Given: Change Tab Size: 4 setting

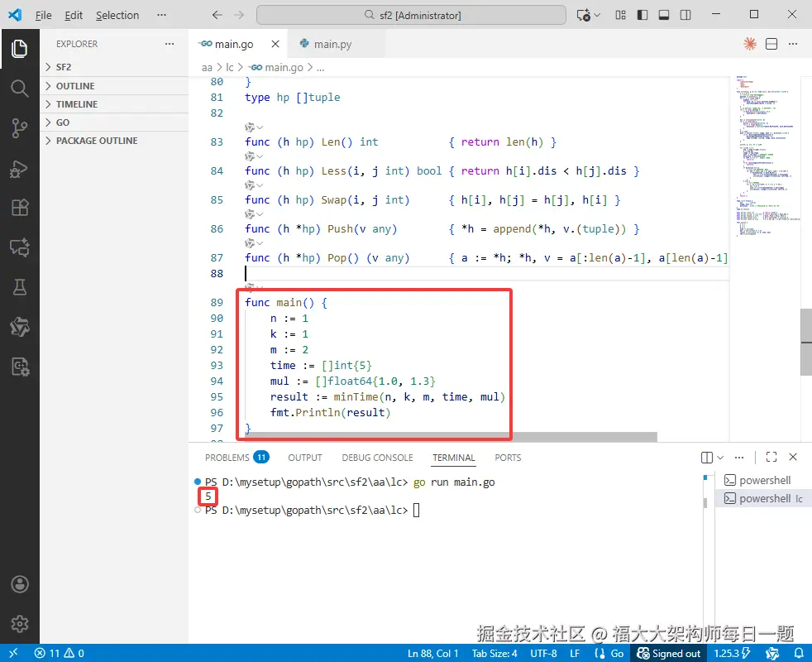Looking at the screenshot, I should click(x=494, y=653).
